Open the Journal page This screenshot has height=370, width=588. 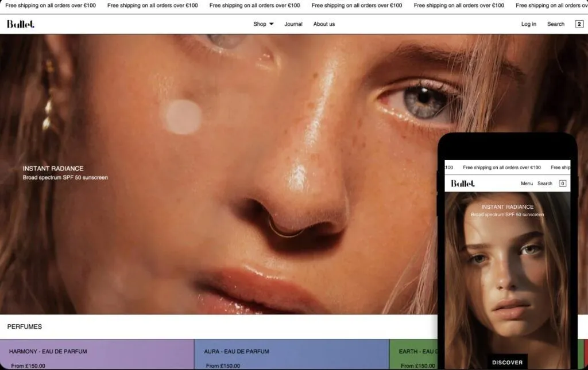point(293,24)
